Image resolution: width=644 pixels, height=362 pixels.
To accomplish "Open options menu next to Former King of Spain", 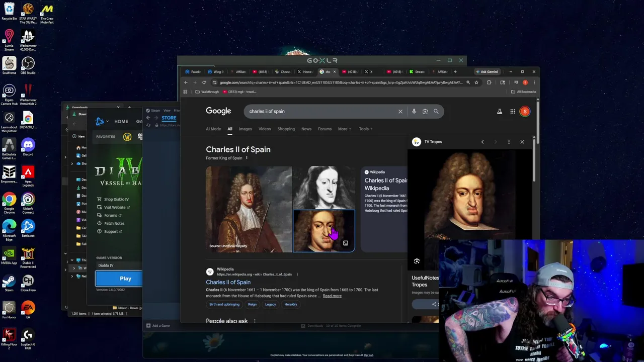I will tap(247, 158).
